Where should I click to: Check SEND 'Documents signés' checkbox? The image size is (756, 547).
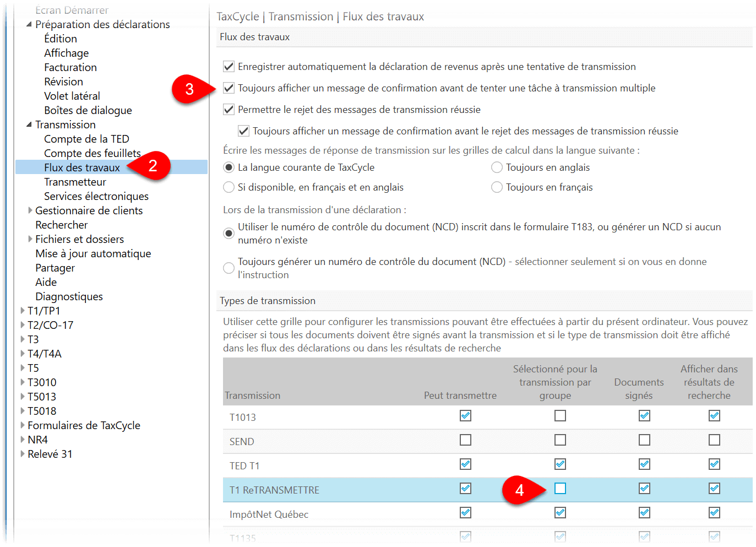pos(644,440)
